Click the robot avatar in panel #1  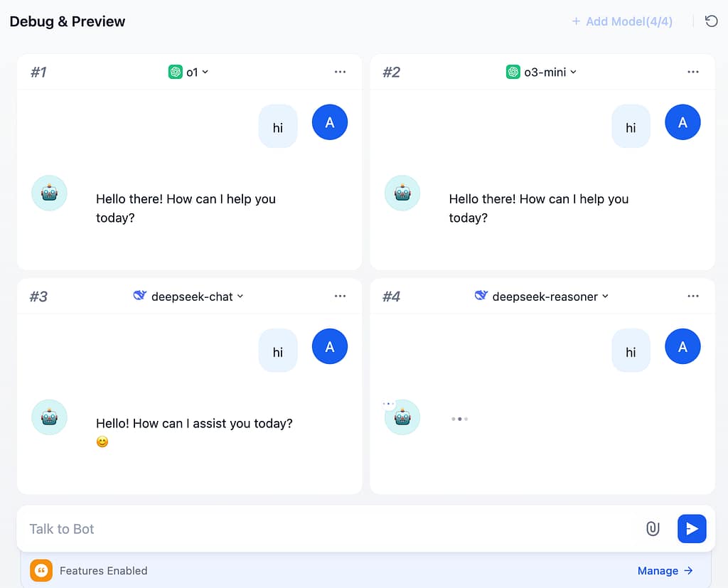click(49, 193)
